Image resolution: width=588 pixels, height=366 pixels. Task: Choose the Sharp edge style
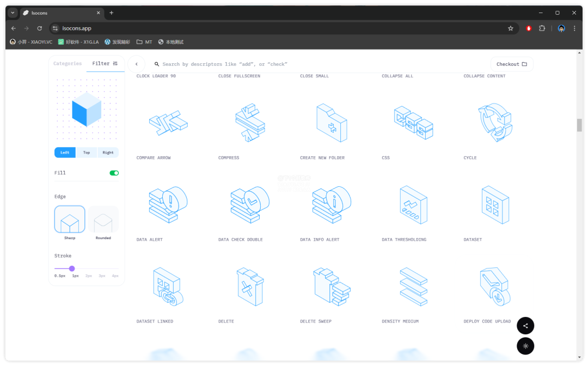pos(70,219)
